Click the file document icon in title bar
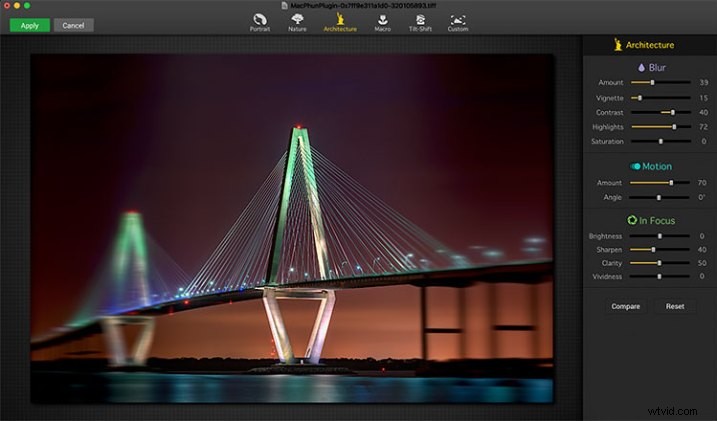Viewport: 717px width, 421px height. 284,5
